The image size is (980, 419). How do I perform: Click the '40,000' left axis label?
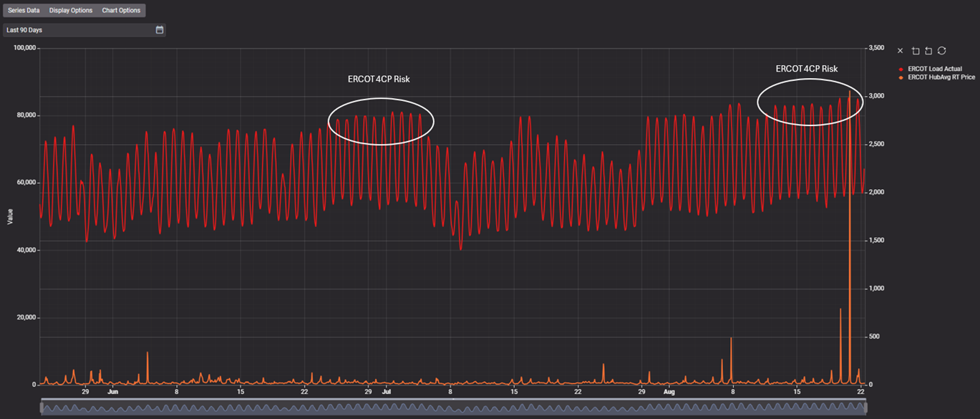tap(26, 250)
